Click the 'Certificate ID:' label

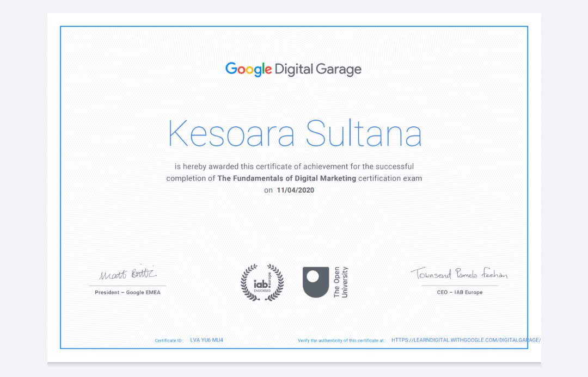click(x=169, y=341)
